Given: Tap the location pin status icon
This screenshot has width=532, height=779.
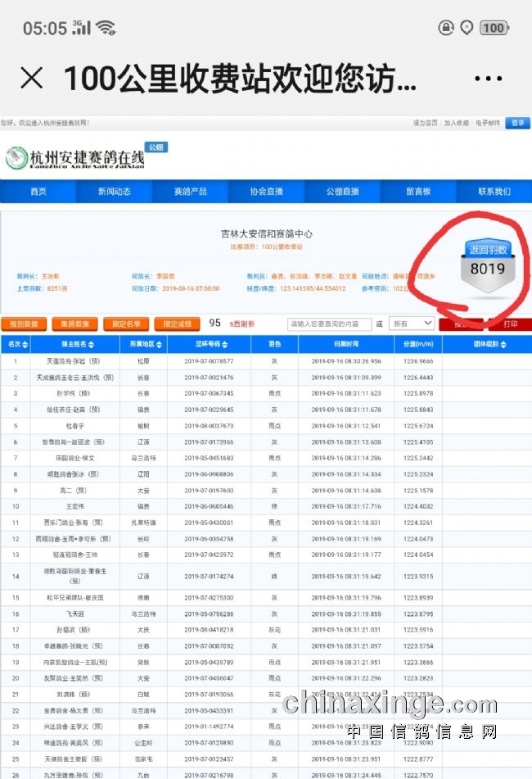Looking at the screenshot, I should 467,28.
